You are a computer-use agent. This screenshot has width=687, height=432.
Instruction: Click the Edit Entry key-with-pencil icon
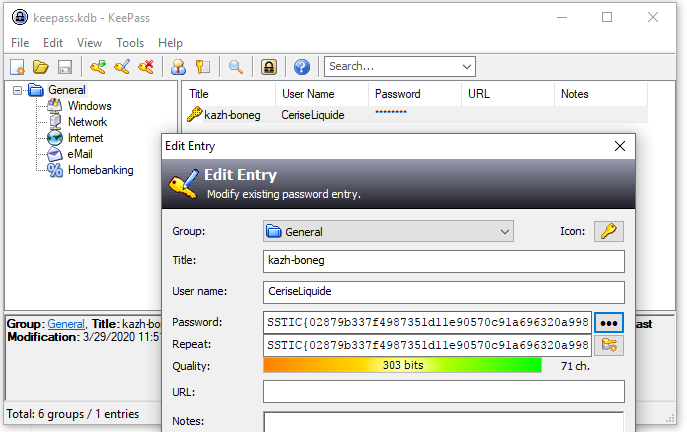(122, 67)
